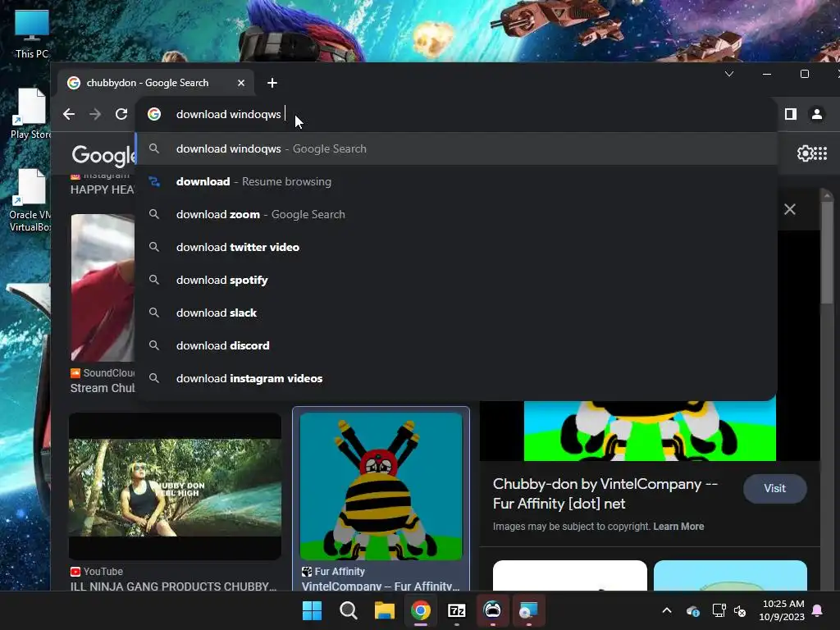Click the Chrome back arrow

69,114
